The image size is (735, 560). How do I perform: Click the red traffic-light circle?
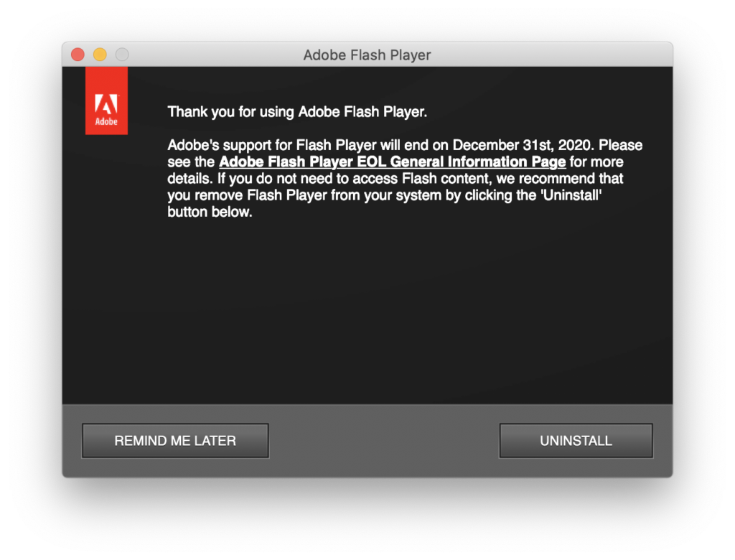pyautogui.click(x=78, y=54)
